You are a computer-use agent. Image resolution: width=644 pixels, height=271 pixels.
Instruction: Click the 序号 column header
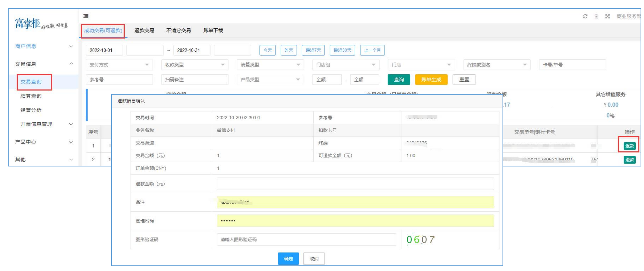93,132
